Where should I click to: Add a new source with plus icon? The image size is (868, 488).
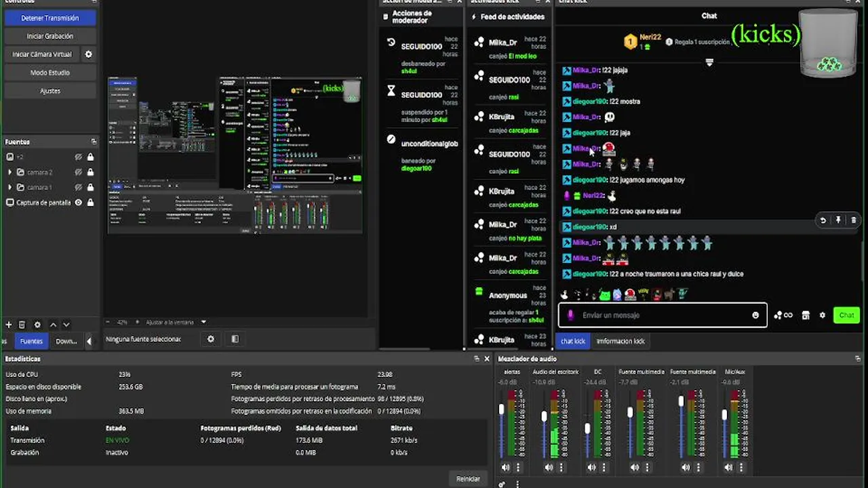[9, 325]
